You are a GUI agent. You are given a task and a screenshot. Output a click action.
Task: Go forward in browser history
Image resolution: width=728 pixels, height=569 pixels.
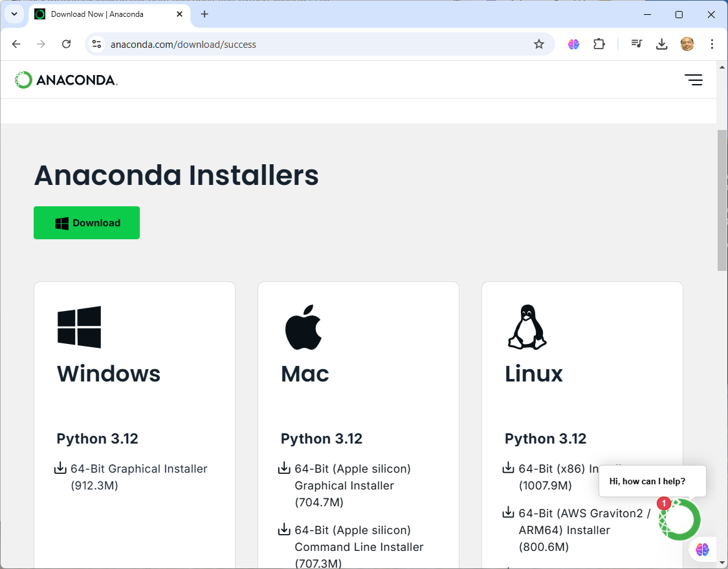(41, 44)
